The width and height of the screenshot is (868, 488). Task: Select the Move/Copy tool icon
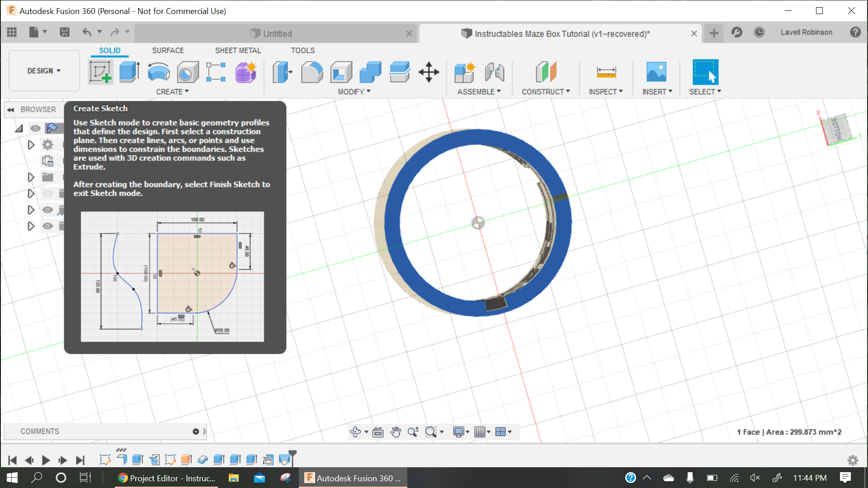click(429, 72)
